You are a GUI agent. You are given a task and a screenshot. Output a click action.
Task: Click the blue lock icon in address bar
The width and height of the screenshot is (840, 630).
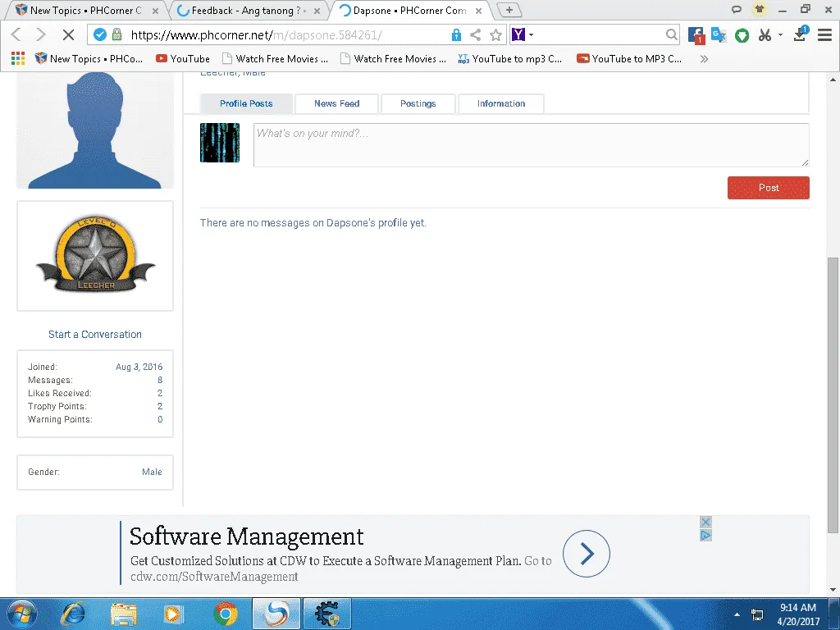(x=456, y=34)
